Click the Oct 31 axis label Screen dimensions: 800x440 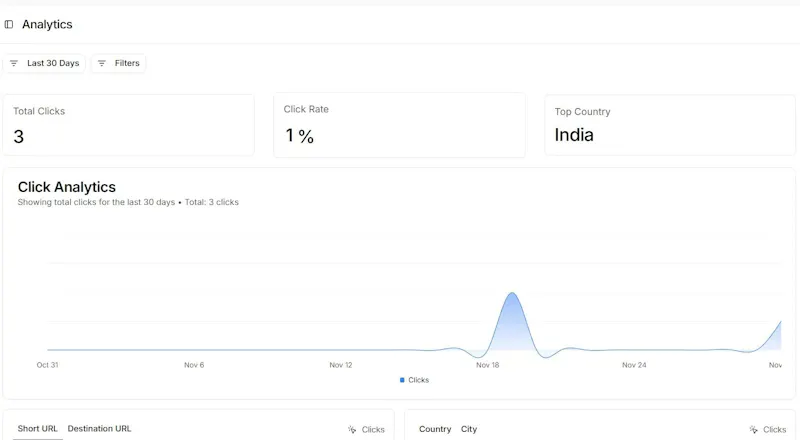point(47,365)
